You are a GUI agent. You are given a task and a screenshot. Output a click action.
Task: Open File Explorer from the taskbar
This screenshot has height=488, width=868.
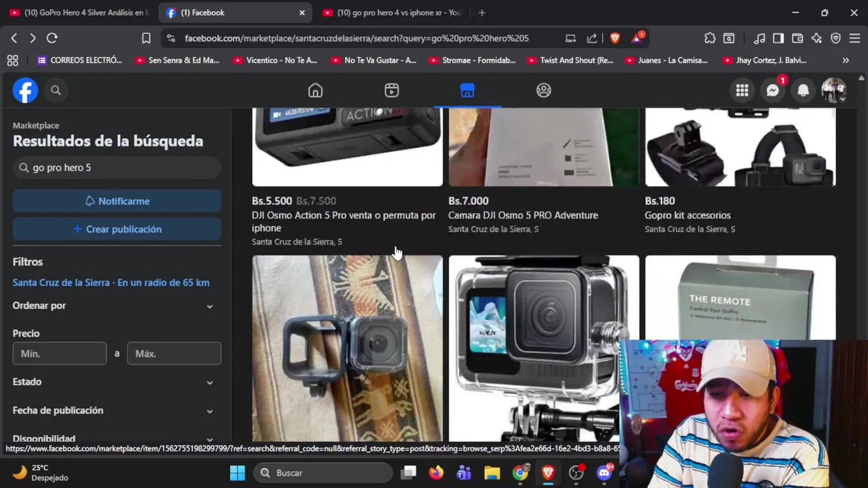(492, 473)
